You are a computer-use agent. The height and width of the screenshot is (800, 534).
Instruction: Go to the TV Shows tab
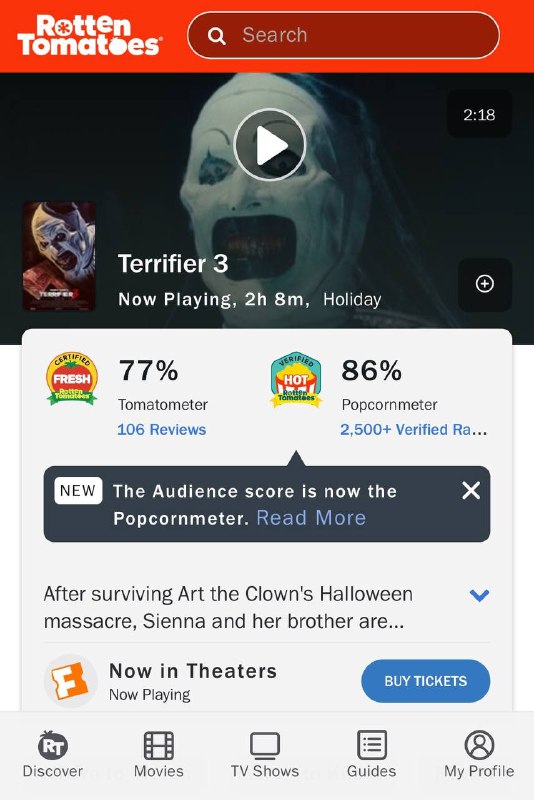pyautogui.click(x=265, y=754)
